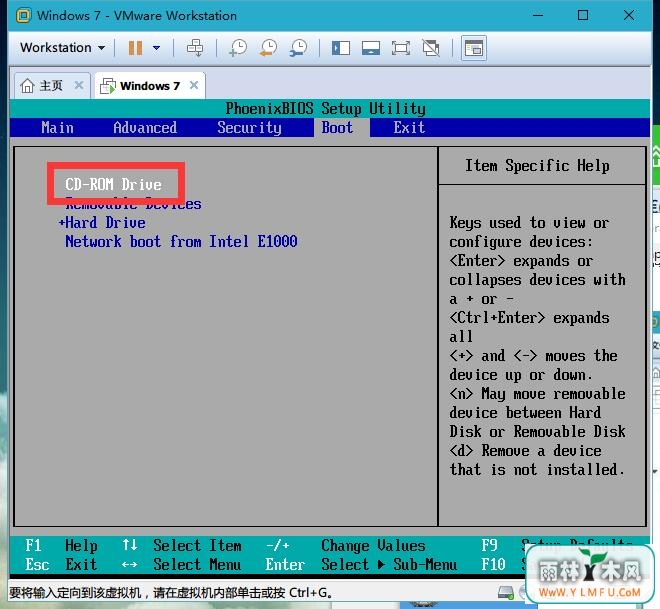
Task: Take a snapshot of this virtual machine
Action: coord(238,48)
